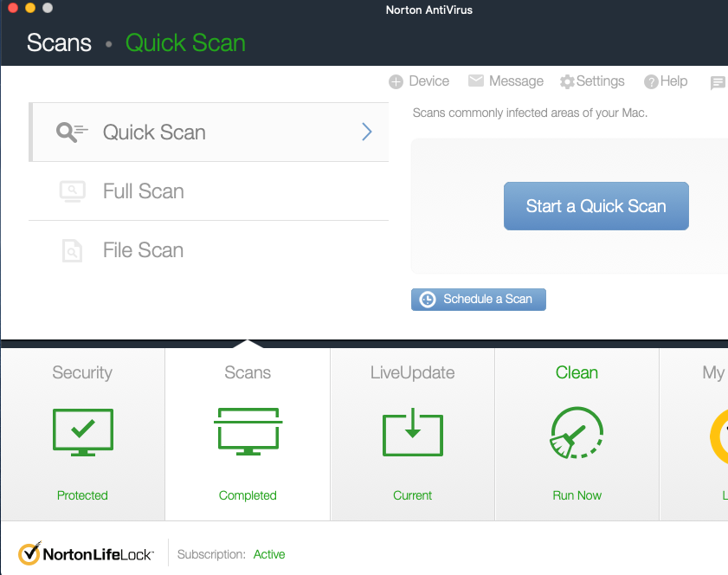Click the Subscription label
Viewport: 728px width, 575px height.
coord(211,554)
